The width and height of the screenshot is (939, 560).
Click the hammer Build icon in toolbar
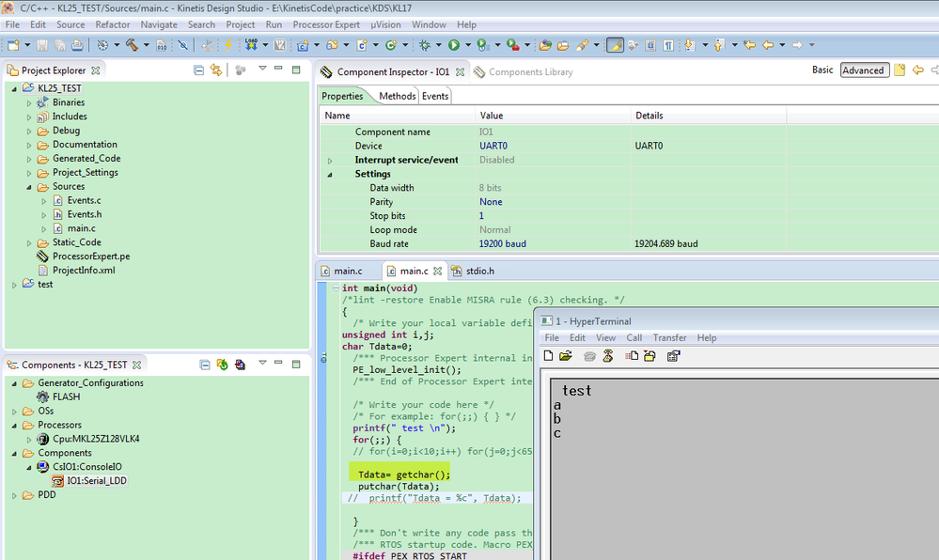tap(132, 45)
